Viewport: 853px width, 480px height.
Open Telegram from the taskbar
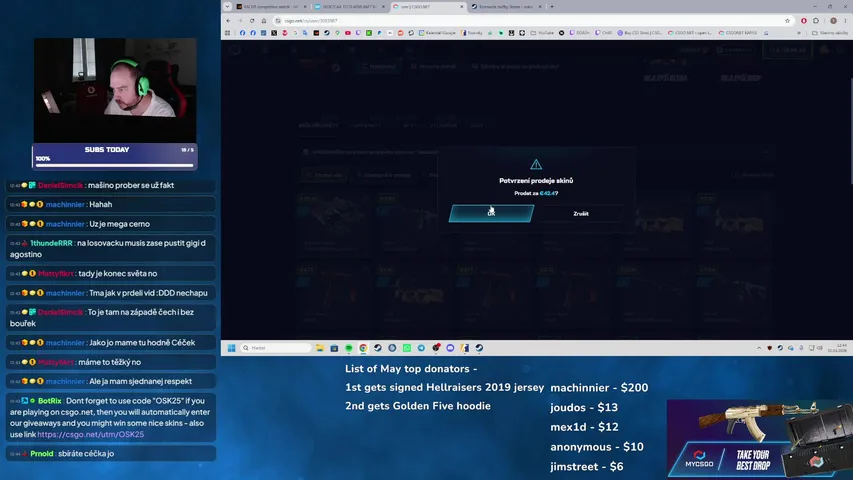421,348
